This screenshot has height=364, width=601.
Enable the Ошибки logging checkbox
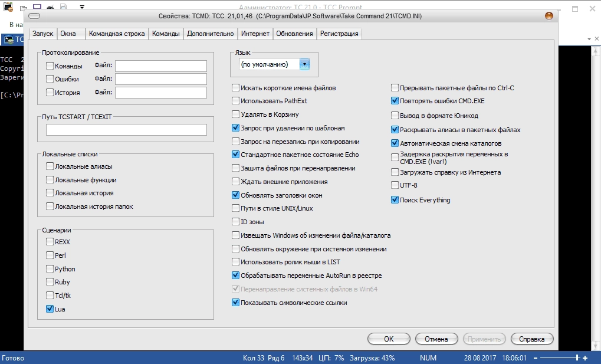(50, 78)
